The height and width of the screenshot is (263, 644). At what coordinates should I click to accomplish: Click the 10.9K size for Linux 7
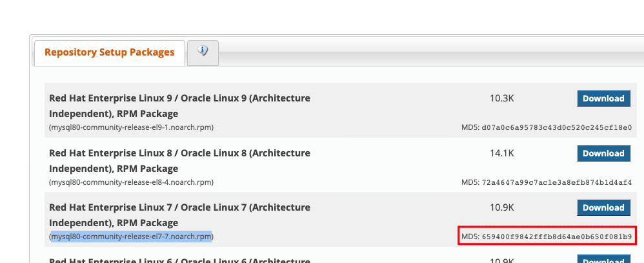[x=502, y=208]
